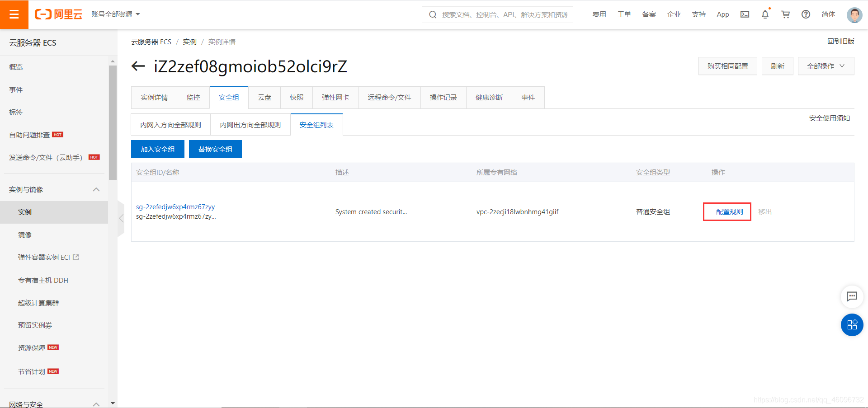The height and width of the screenshot is (408, 868).
Task: Select the 安全组列表 sub-tab
Action: point(316,125)
